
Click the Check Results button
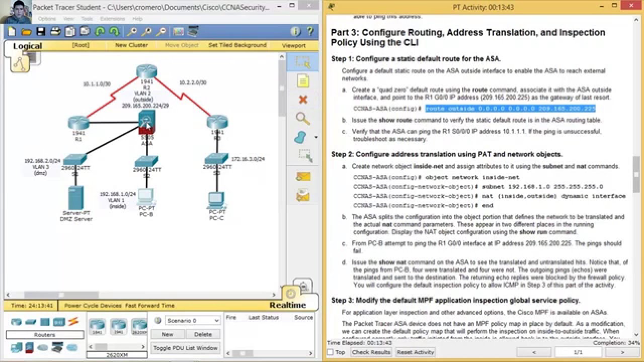point(371,352)
